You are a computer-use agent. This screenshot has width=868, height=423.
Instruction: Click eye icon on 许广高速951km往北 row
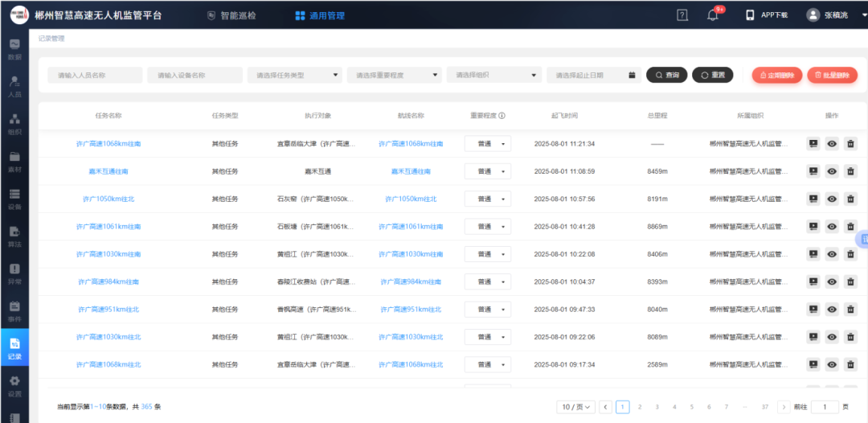[832, 310]
